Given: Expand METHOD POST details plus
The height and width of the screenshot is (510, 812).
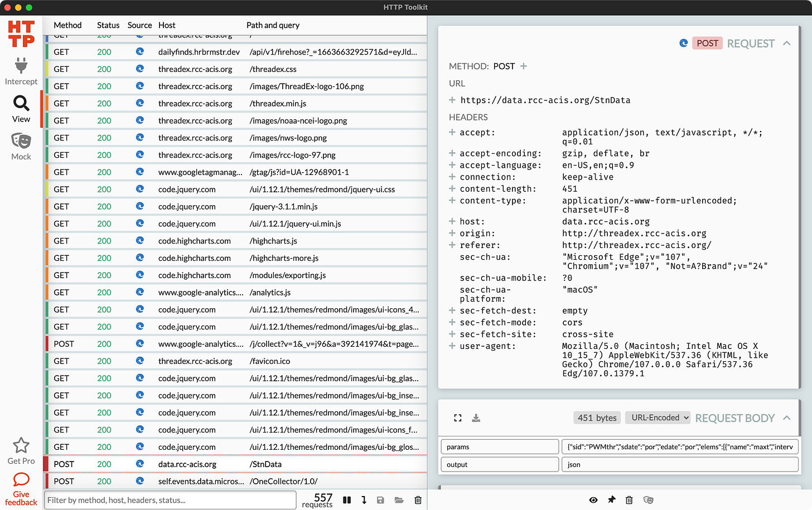Looking at the screenshot, I should tap(523, 66).
